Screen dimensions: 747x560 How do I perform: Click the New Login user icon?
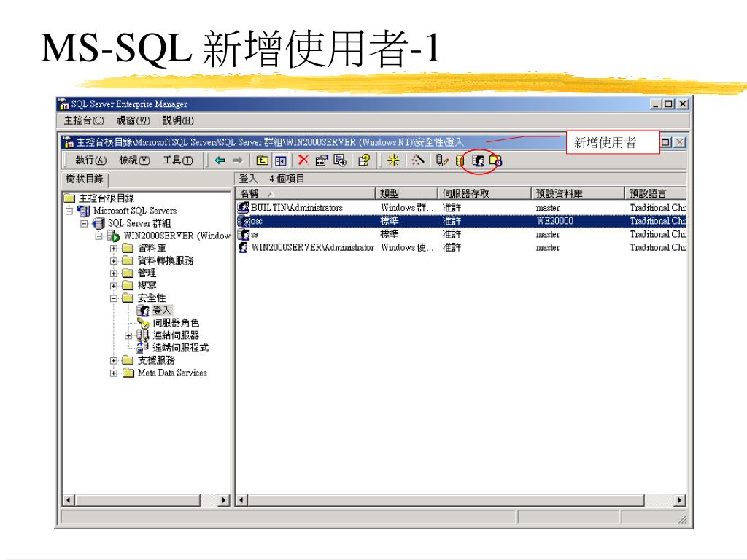tap(478, 160)
